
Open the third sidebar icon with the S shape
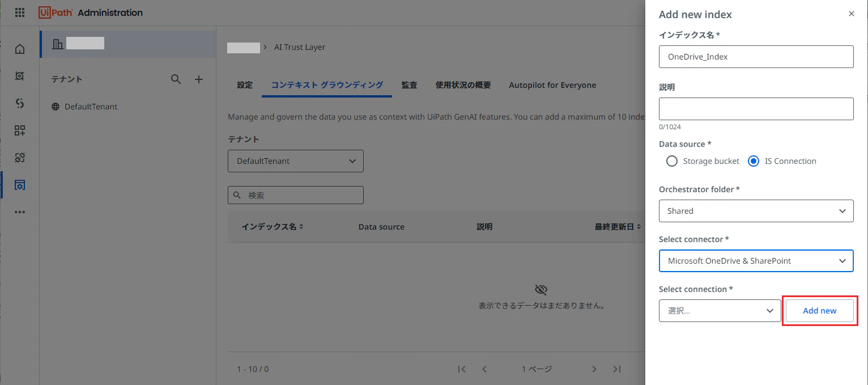tap(20, 103)
